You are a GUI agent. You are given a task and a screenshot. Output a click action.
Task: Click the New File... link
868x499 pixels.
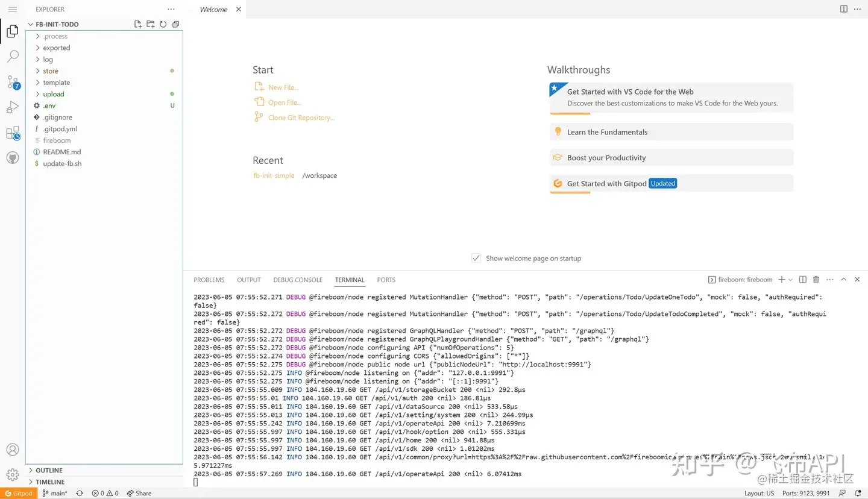pos(283,87)
